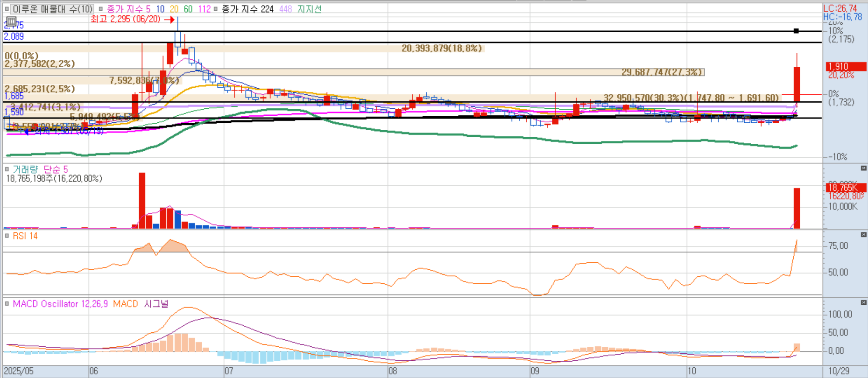Click the LC:26.74 readout
Viewport: 868px width, 378px height.
click(840, 8)
